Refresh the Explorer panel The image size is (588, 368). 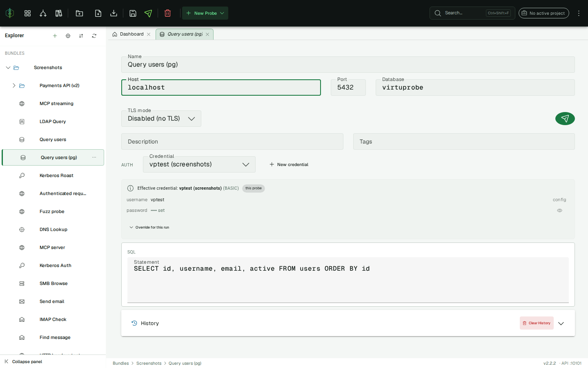coord(94,36)
